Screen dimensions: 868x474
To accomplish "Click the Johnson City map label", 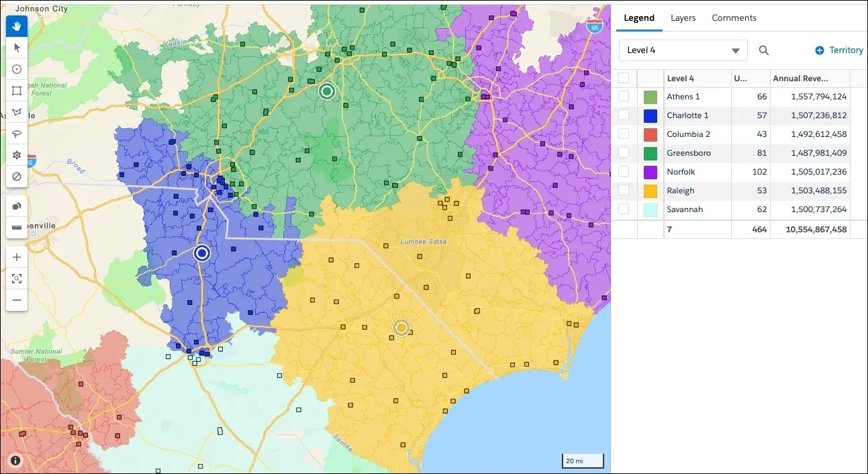I will 42,9.
